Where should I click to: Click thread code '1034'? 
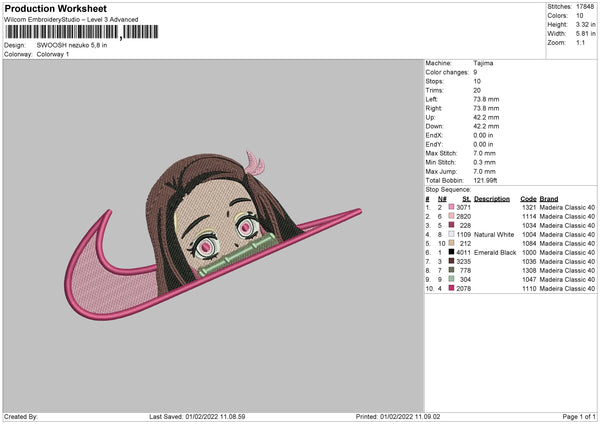coord(529,225)
